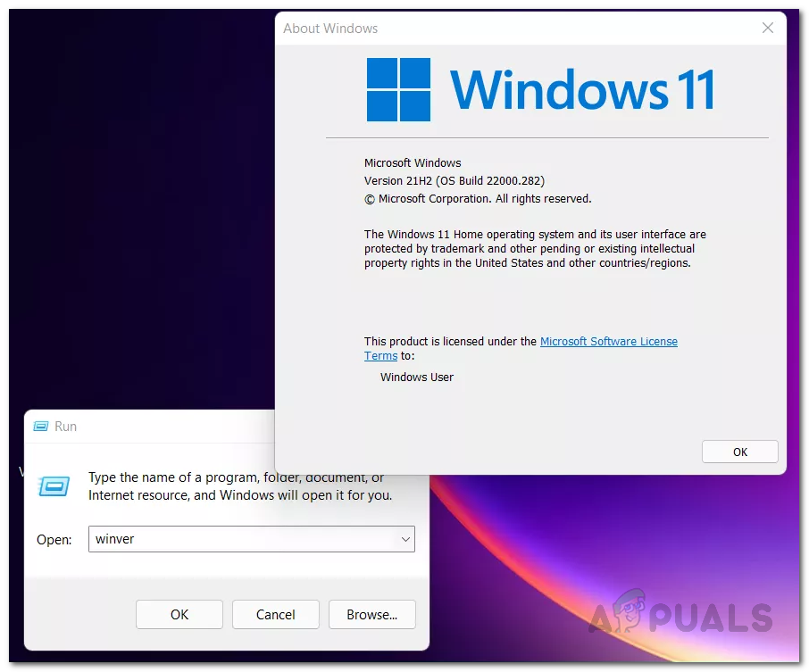Click the large Run icon beside the description
This screenshot has width=809, height=672.
(54, 485)
